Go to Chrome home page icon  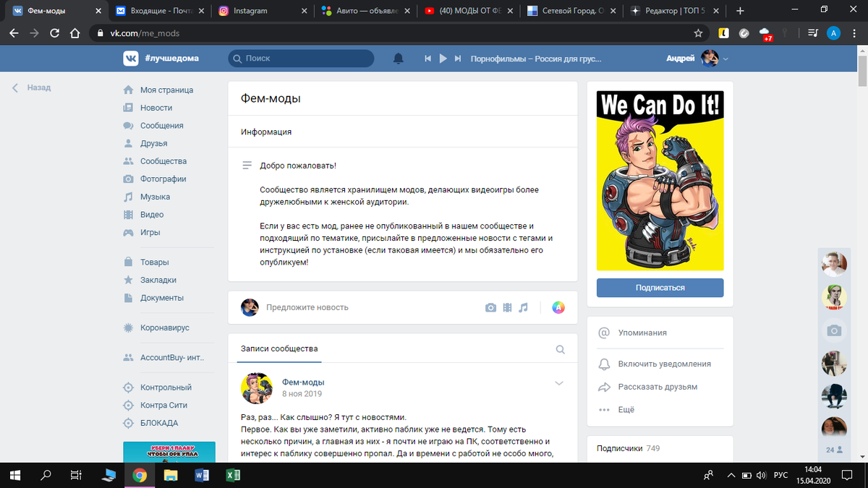click(75, 33)
